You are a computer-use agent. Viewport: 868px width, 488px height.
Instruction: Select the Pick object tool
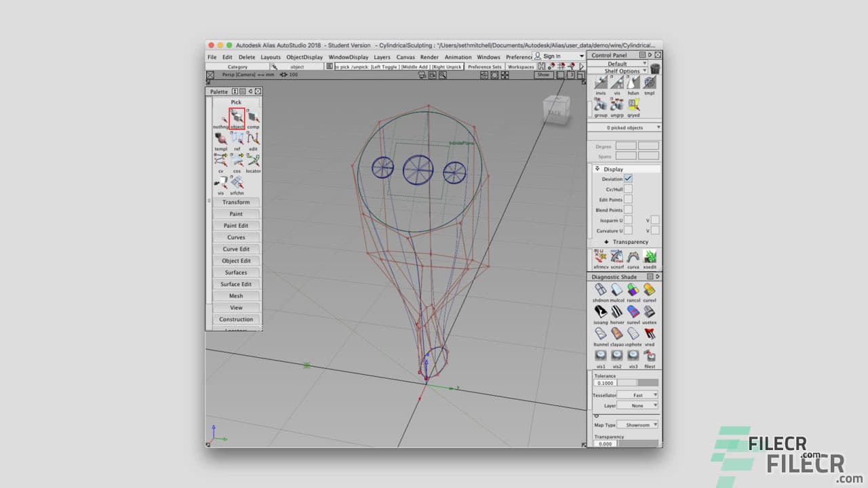click(x=236, y=117)
